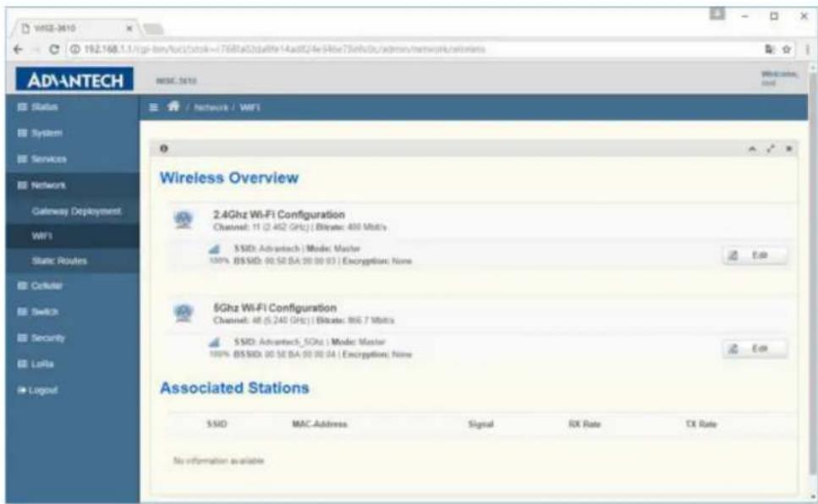Click the site info icon by URL
818x504 pixels.
click(x=75, y=49)
